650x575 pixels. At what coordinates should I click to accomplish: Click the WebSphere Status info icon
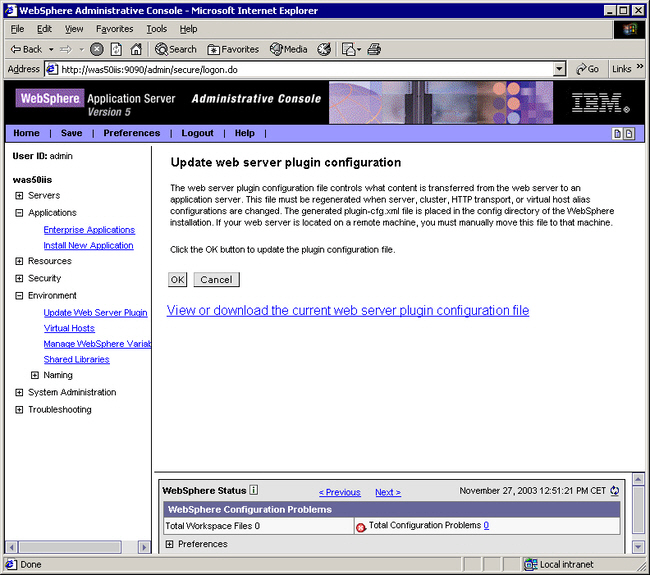click(254, 490)
